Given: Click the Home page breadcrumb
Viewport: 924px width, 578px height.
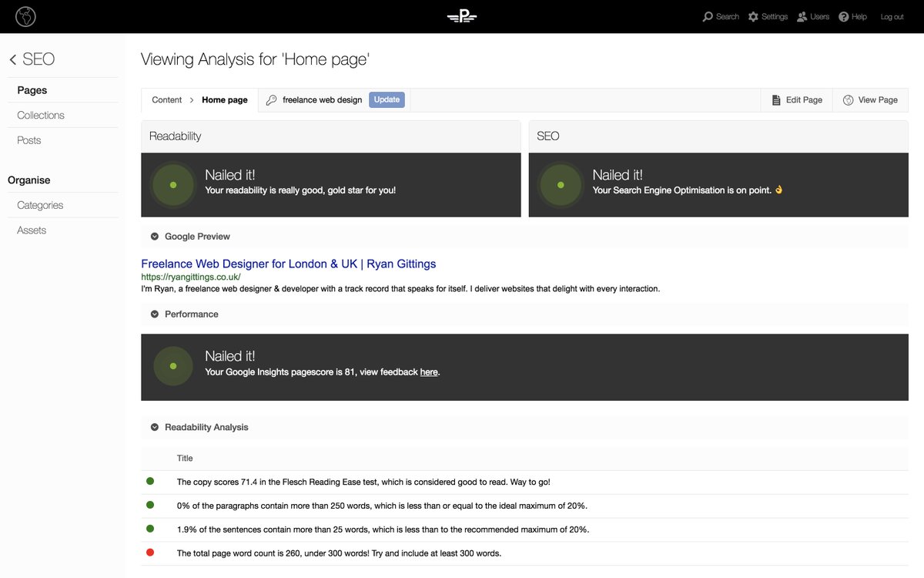Looking at the screenshot, I should [x=225, y=99].
